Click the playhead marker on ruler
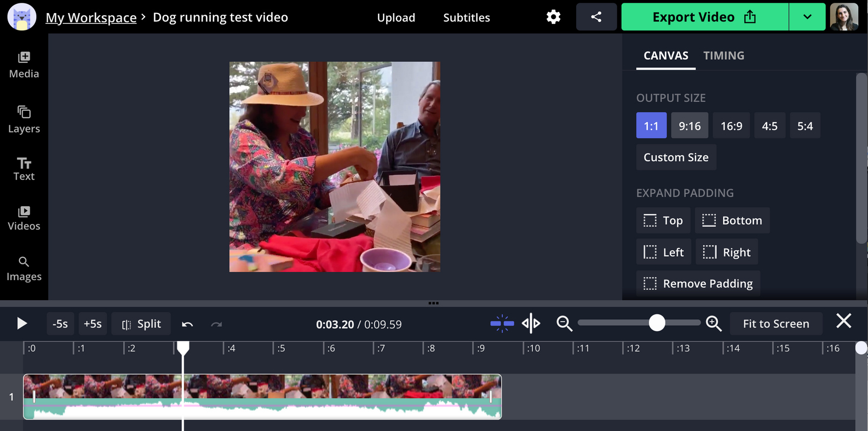This screenshot has height=431, width=868. click(x=183, y=348)
